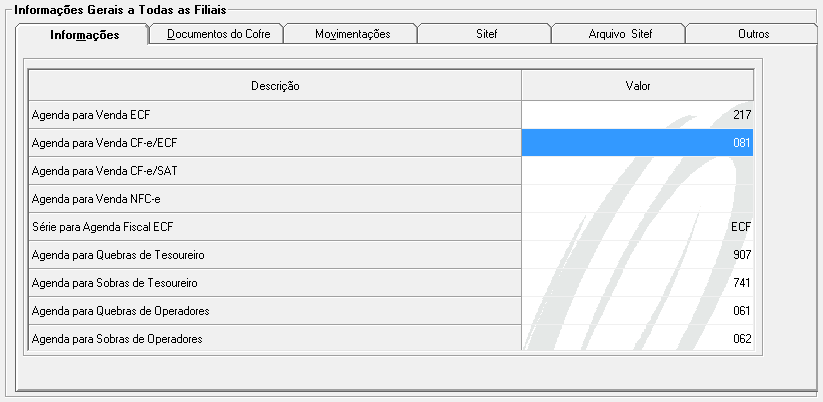Switch to the Informações tab

[84, 35]
